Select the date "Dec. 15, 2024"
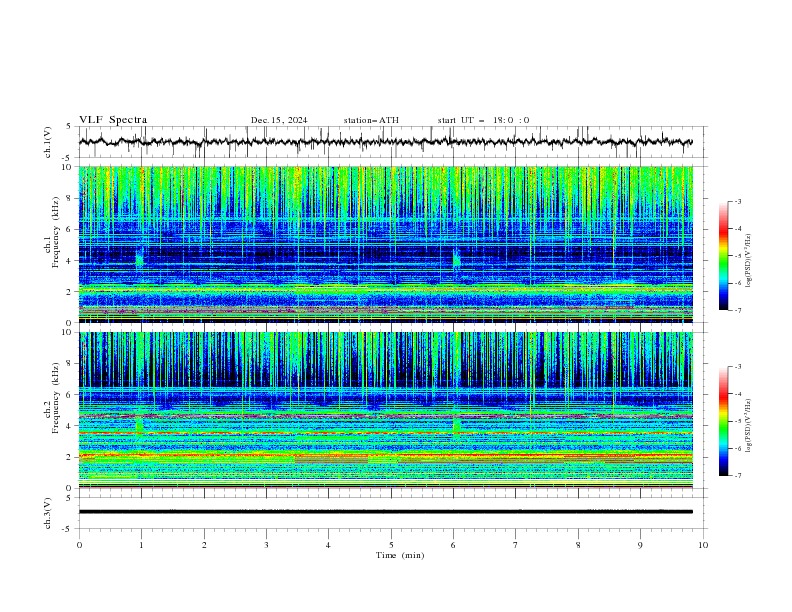Image resolution: width=792 pixels, height=612 pixels. (x=279, y=120)
